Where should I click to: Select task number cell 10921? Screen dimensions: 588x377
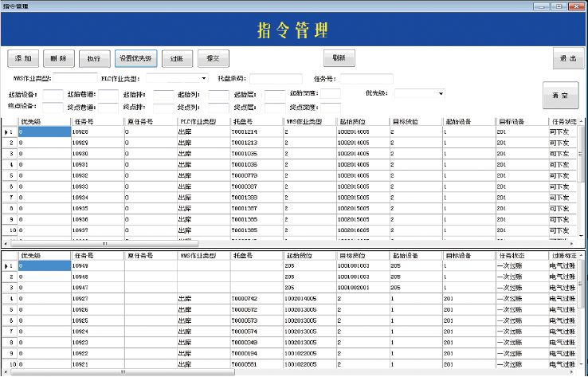coord(97,364)
